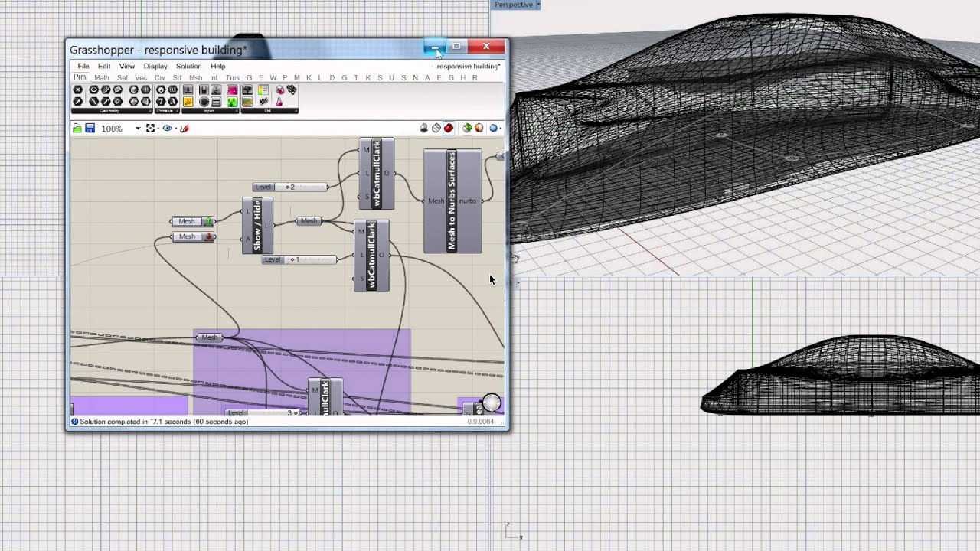Viewport: 980px width, 551px height.
Task: Switch to the Vec tab
Action: [x=141, y=77]
